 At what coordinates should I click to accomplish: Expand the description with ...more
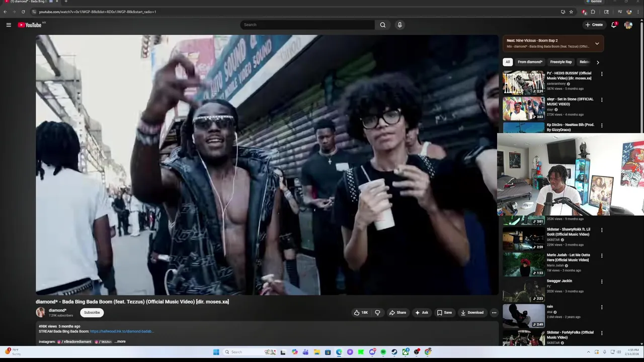[120, 341]
